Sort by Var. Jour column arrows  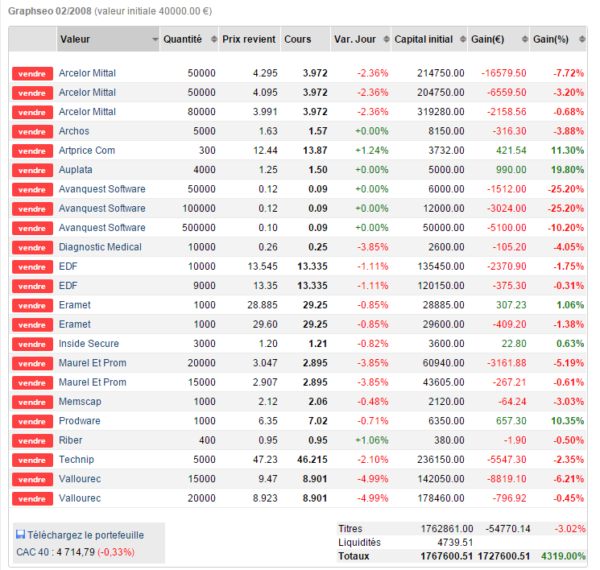click(x=386, y=39)
